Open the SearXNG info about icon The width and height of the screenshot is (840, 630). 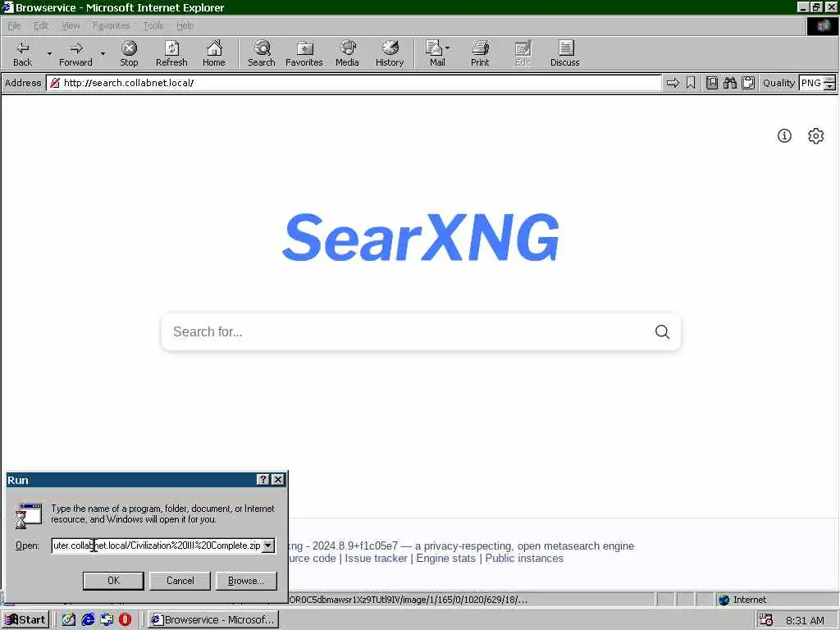[x=784, y=135]
